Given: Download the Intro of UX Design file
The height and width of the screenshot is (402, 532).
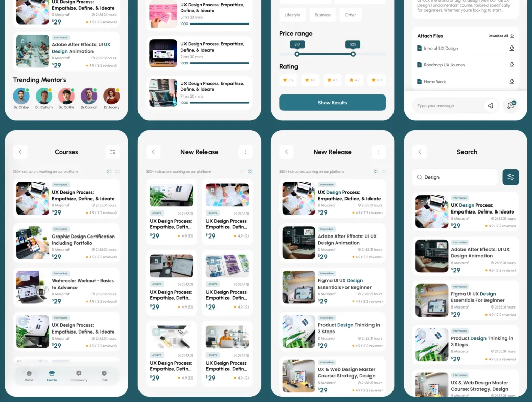Looking at the screenshot, I should pos(512,49).
